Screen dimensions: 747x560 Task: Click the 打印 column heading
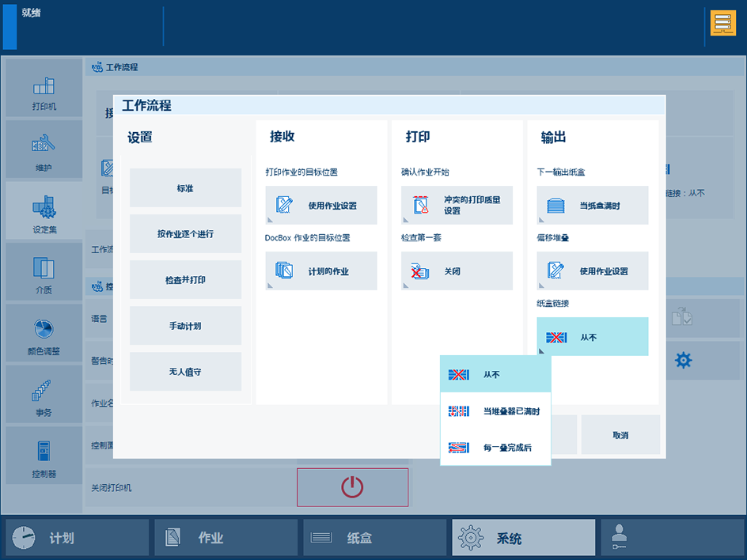click(x=417, y=137)
